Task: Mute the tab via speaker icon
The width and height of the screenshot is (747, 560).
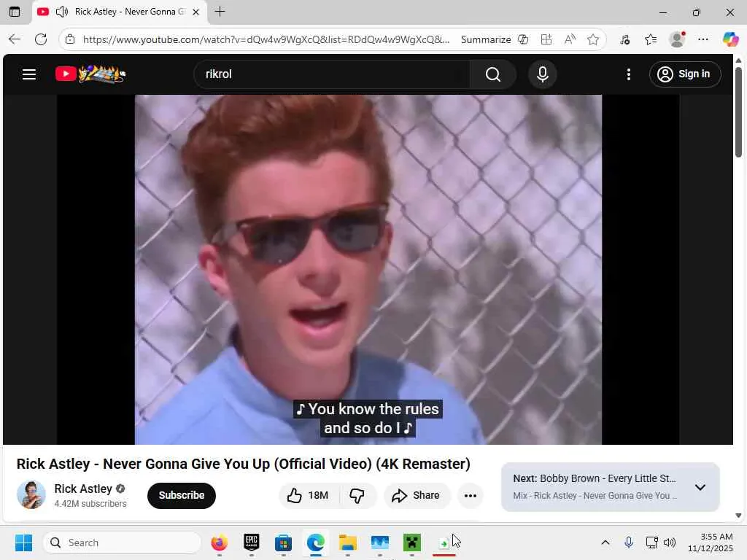Action: 62,12
